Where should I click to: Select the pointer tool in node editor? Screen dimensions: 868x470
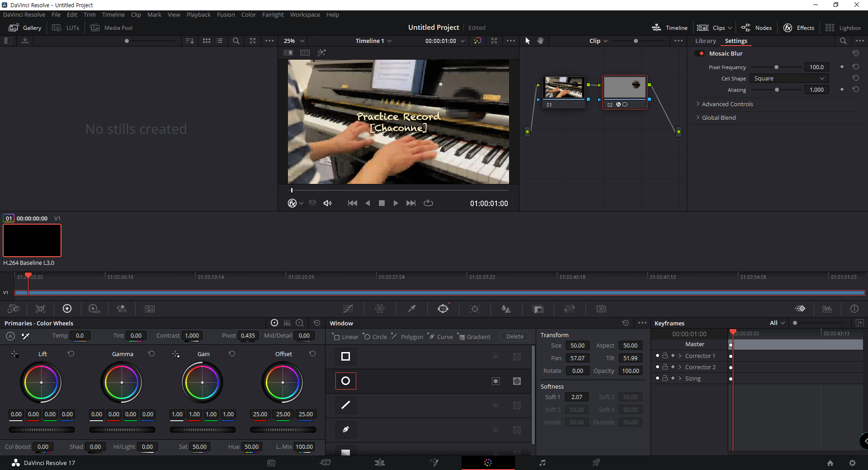pos(527,41)
